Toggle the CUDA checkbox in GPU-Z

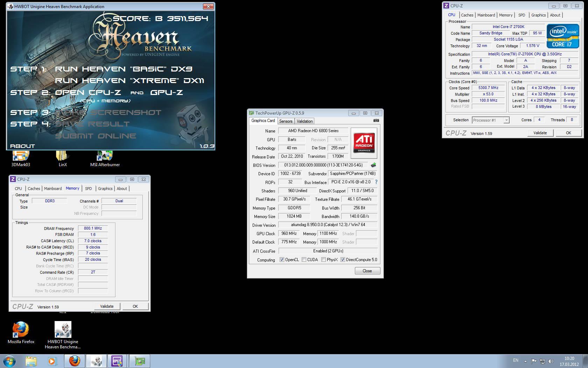tap(304, 260)
